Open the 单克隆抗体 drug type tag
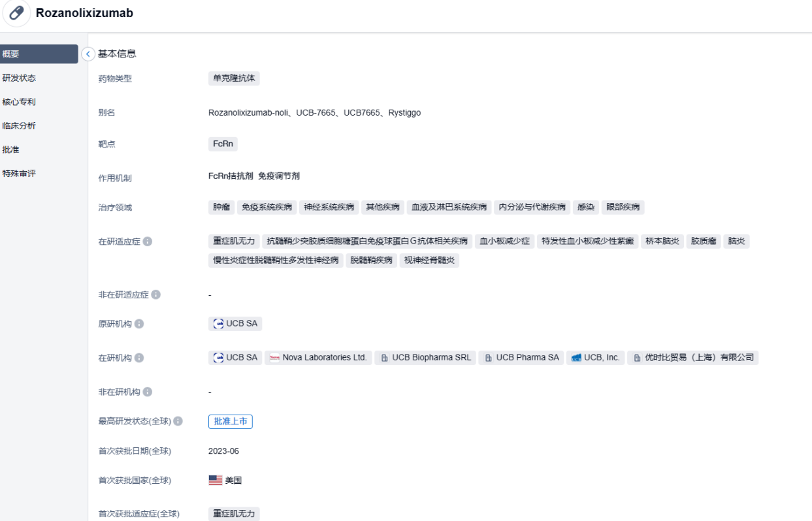The height and width of the screenshot is (521, 812). coord(234,78)
